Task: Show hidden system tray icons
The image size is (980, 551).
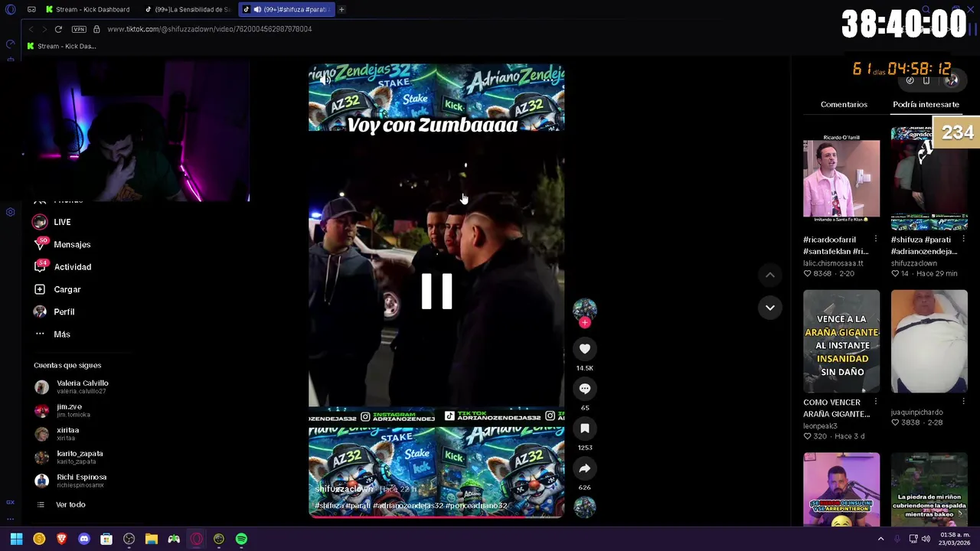Action: (880, 539)
